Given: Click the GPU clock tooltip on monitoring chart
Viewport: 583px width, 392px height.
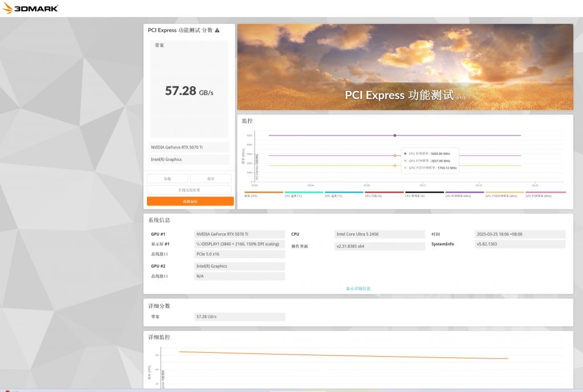Looking at the screenshot, I should click(430, 161).
